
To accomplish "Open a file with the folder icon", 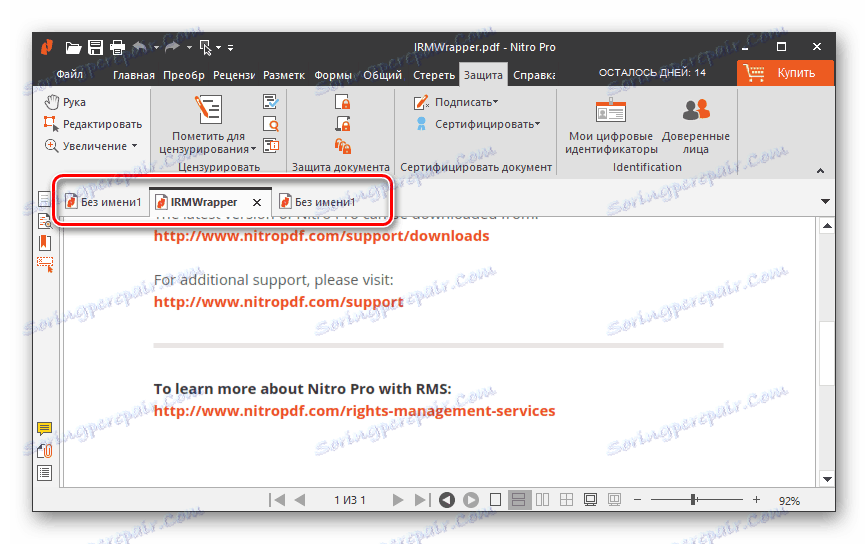I will (73, 48).
